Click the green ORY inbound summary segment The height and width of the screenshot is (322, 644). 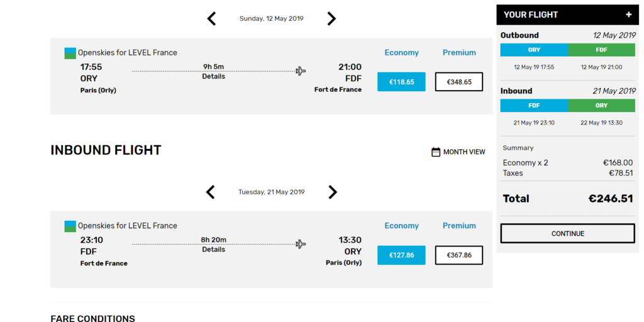pos(602,106)
